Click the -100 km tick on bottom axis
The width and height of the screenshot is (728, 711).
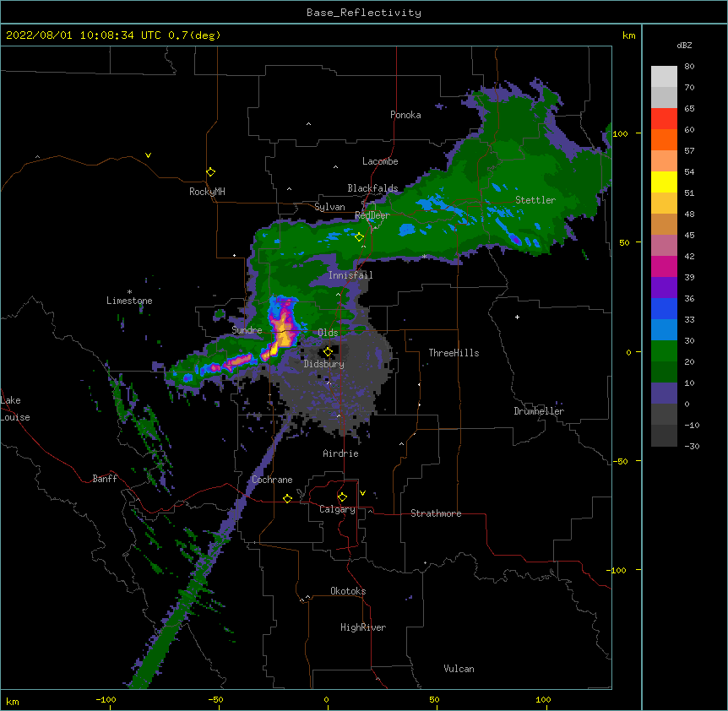tap(106, 699)
